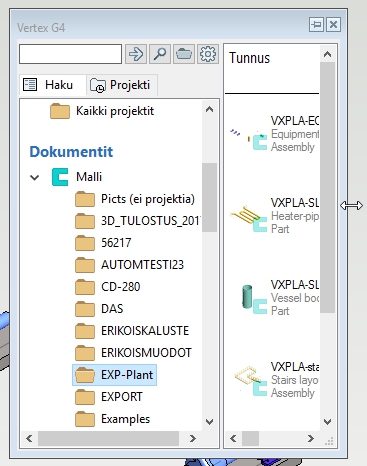The height and width of the screenshot is (466, 367).
Task: Select the Stairs layout assembly thumbnail
Action: (251, 381)
